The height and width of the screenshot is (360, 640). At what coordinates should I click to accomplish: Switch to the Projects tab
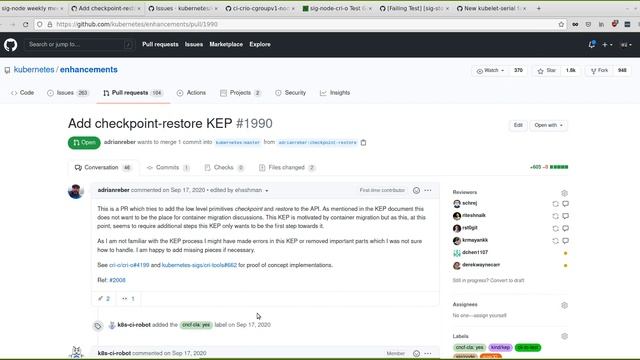tap(240, 93)
